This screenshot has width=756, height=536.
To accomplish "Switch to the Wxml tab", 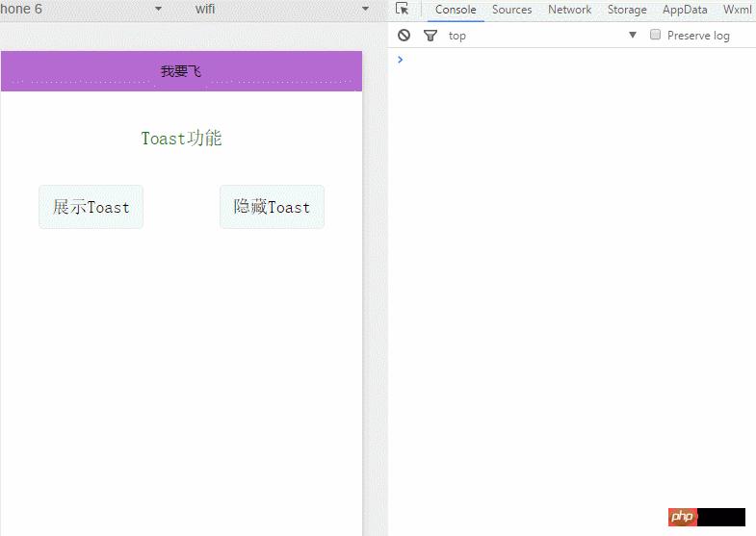I will pos(737,10).
